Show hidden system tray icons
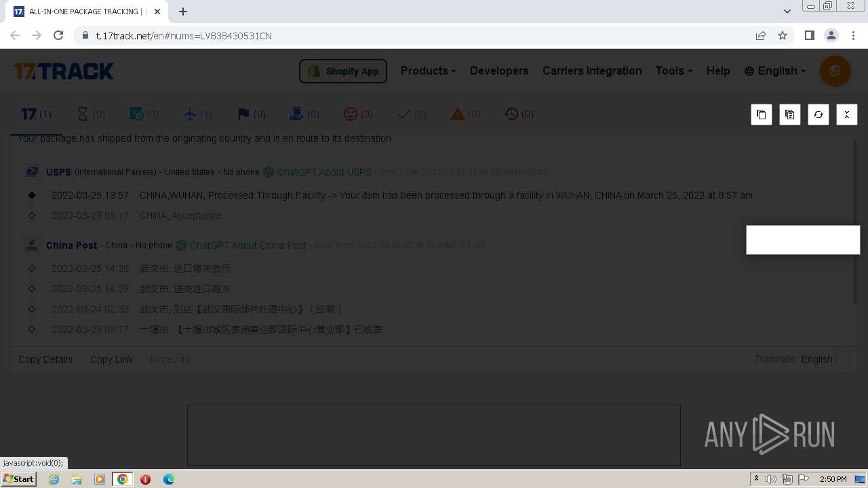868x488 pixels. coord(756,479)
